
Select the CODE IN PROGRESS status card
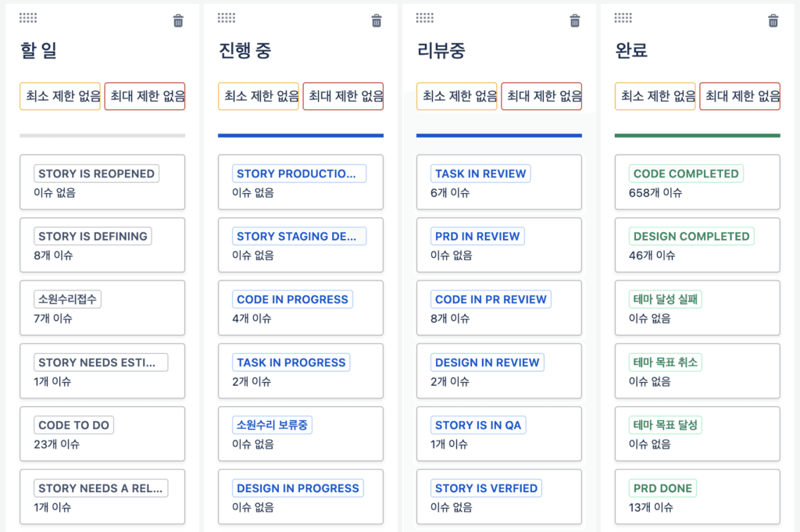pos(301,308)
